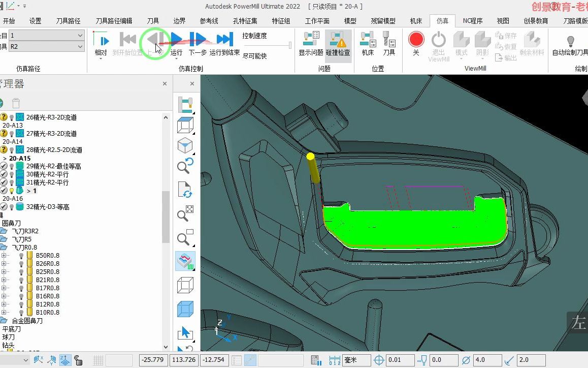Click the 相对 simulation button

(x=101, y=44)
